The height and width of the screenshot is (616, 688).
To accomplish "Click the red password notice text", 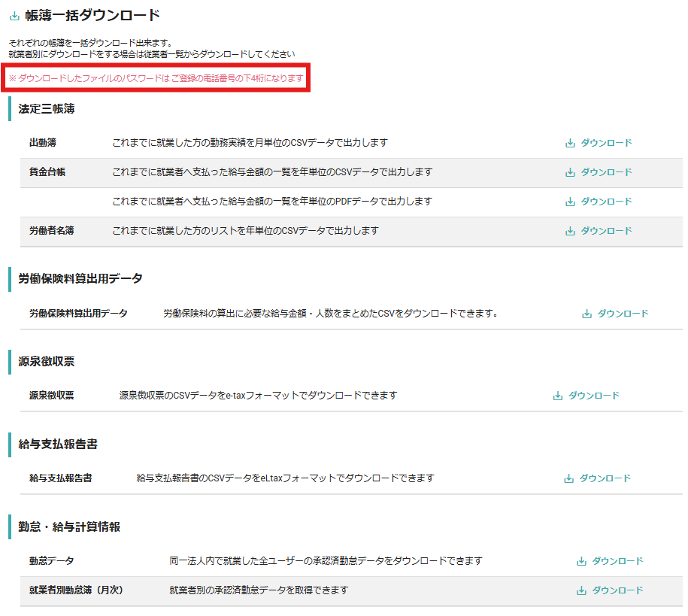I will coord(156,78).
